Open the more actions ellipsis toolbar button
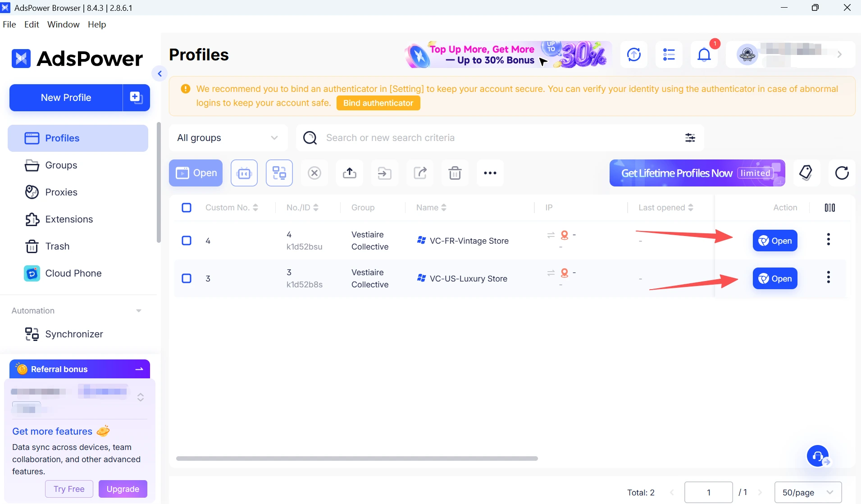 pyautogui.click(x=490, y=173)
